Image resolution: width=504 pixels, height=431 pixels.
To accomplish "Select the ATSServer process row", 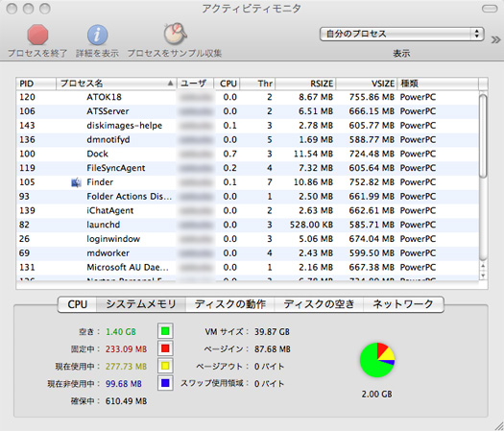I will coord(247,111).
